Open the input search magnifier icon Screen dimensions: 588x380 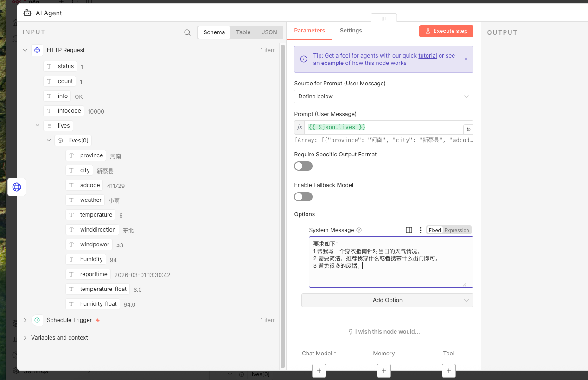(x=187, y=32)
